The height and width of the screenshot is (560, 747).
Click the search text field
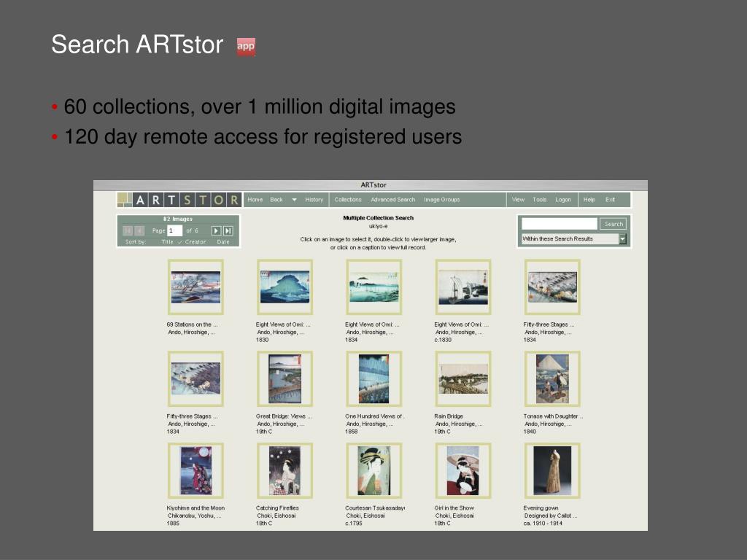(560, 224)
